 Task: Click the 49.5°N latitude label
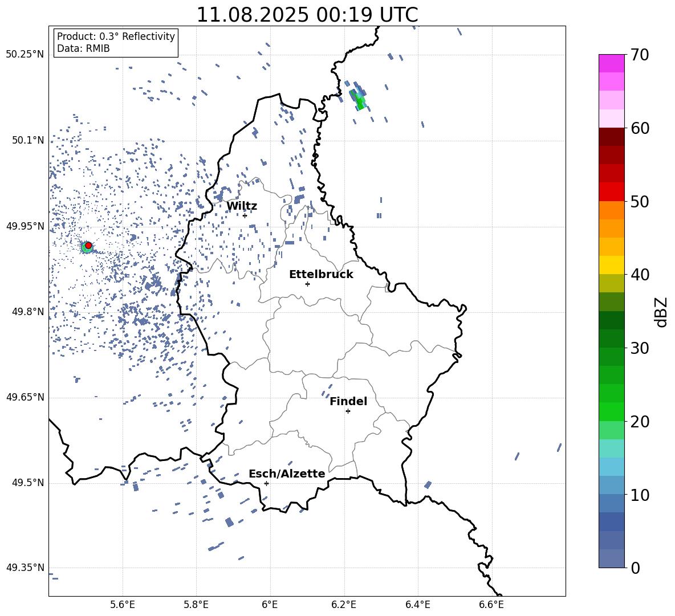pos(28,483)
